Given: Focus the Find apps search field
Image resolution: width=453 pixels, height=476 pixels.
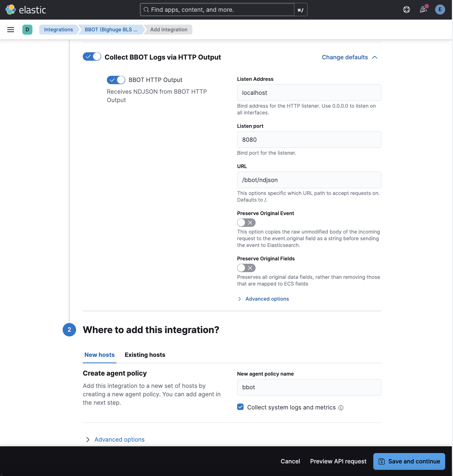Looking at the screenshot, I should point(217,10).
